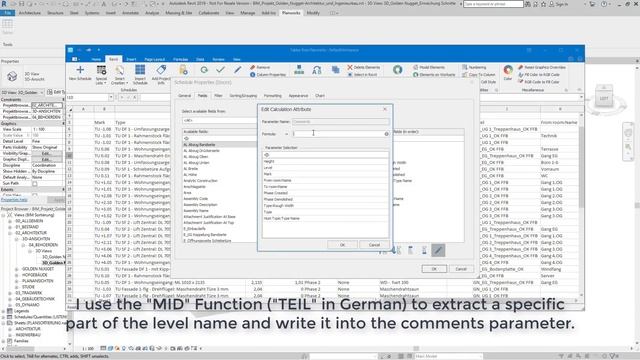Click OK in Schedule Properties dialog

pyautogui.click(x=434, y=269)
